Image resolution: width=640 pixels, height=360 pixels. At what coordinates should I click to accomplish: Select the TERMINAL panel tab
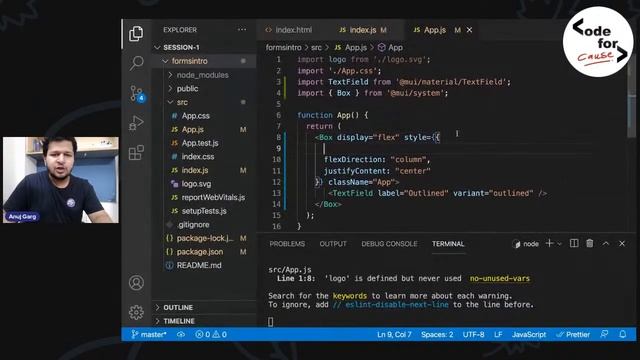tap(448, 244)
